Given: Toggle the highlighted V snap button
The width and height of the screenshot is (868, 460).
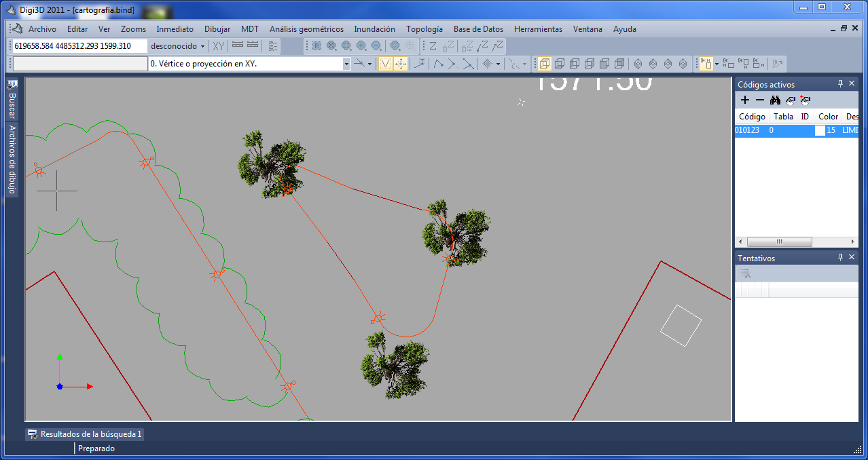Looking at the screenshot, I should [385, 64].
